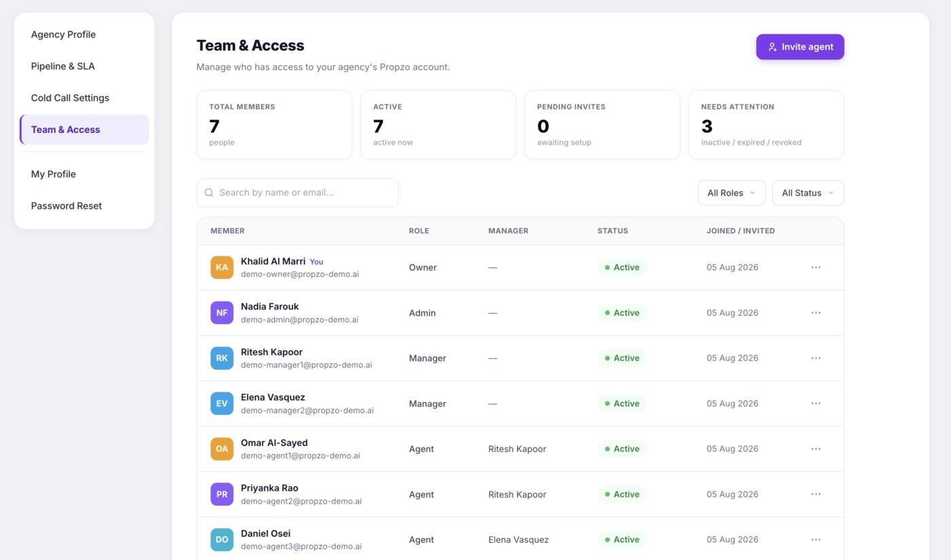Click manager Elena Vasquez in Daniel Osei's row
This screenshot has height=560, width=951.
coord(518,540)
